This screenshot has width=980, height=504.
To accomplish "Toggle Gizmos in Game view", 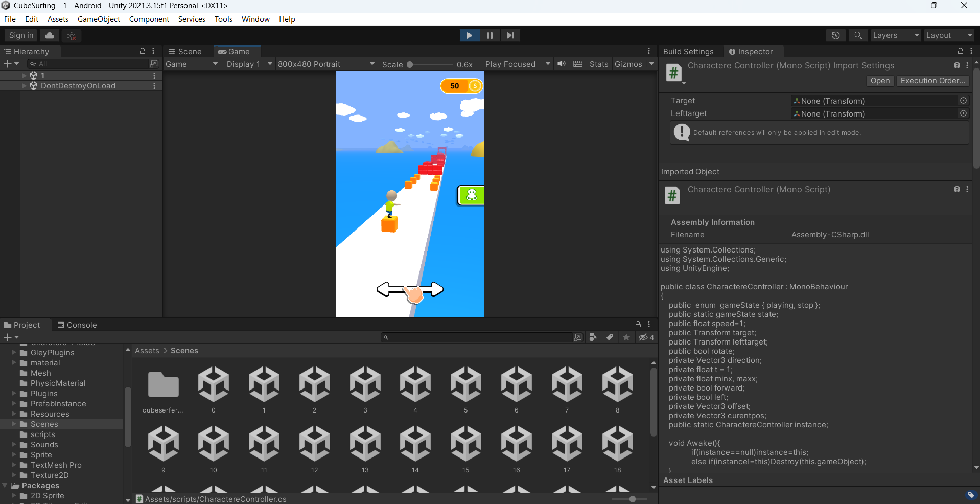I will click(628, 64).
